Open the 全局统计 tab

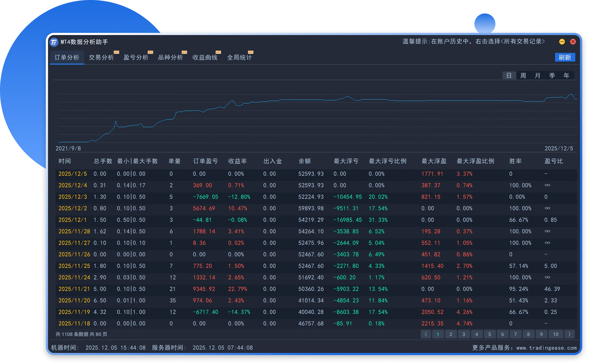pyautogui.click(x=239, y=57)
